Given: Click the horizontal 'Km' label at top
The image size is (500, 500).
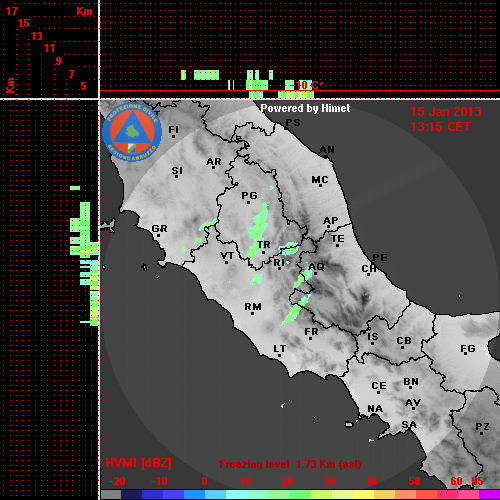Looking at the screenshot, I should pos(84,11).
